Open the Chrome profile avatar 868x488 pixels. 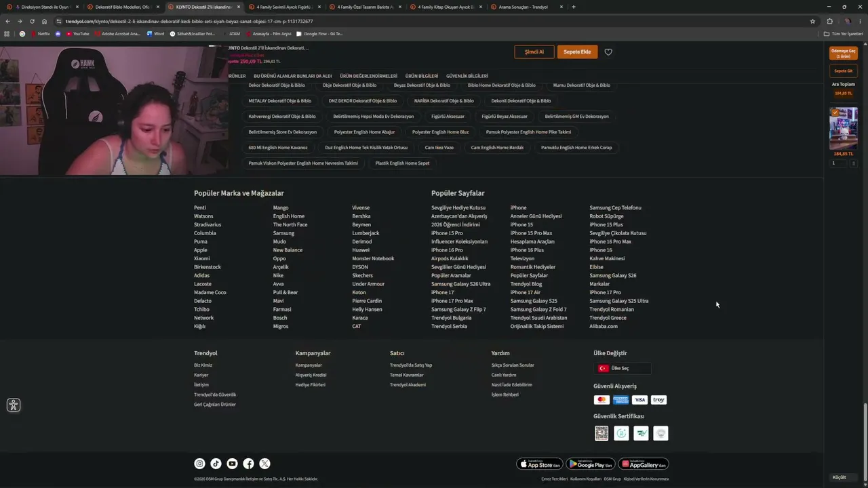coord(847,21)
